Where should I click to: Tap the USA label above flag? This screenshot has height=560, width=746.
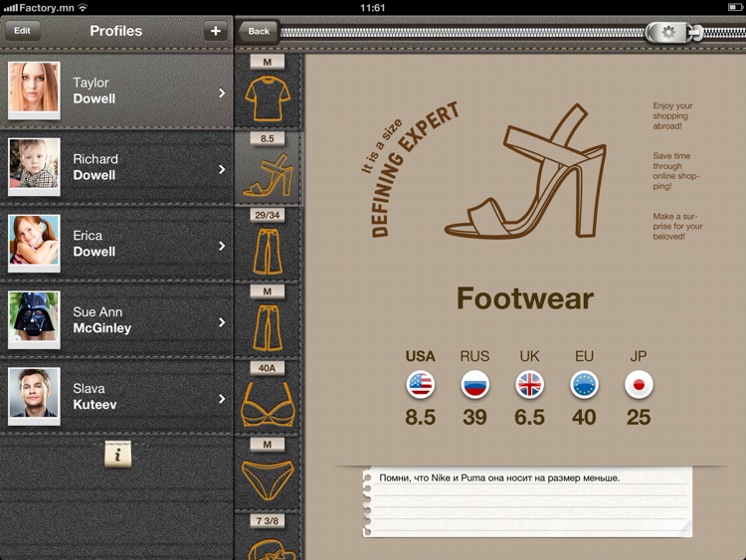point(420,356)
